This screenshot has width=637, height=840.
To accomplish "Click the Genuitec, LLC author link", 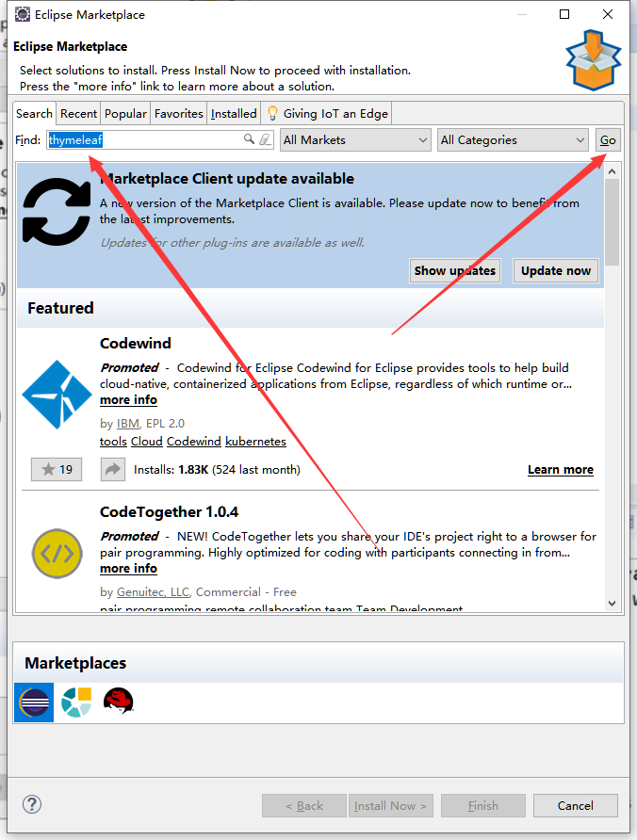I will point(154,592).
